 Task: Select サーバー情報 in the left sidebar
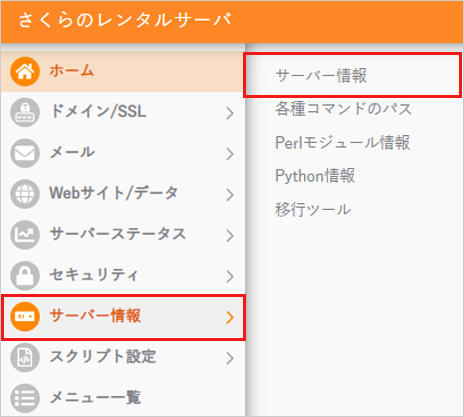[x=123, y=317]
